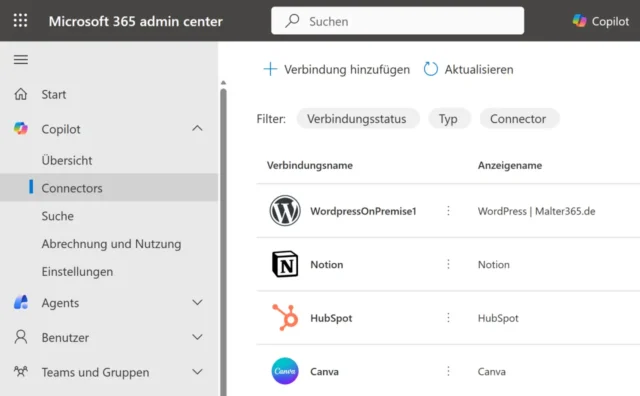Viewport: 640px width, 396px height.
Task: Click the Microsoft 365 admin center title
Action: tap(136, 21)
